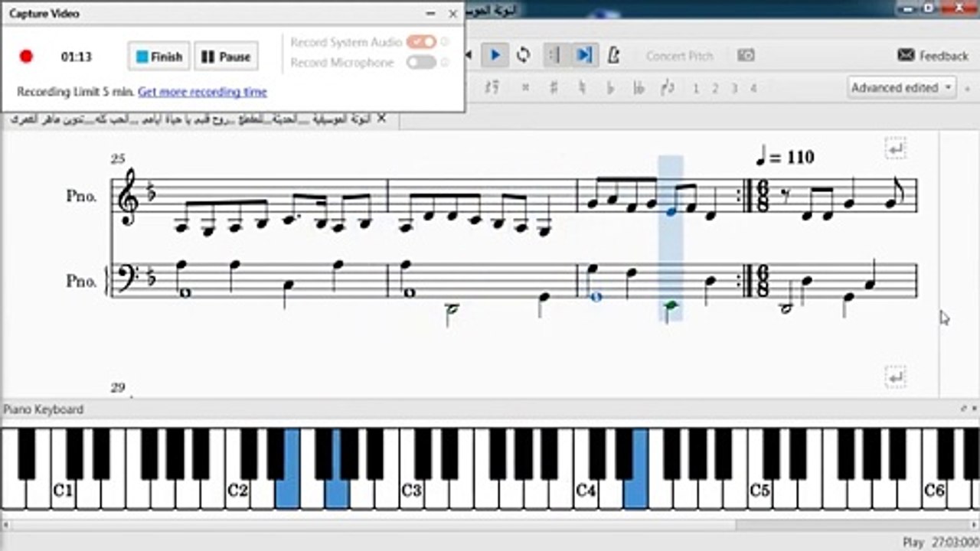Apply sharp accidental
Screen dimensions: 980x551
point(554,88)
